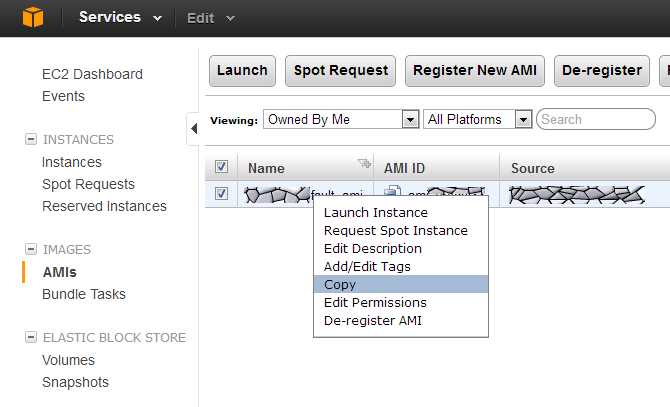
Task: Uncheck the AMI row checkbox
Action: pos(221,193)
